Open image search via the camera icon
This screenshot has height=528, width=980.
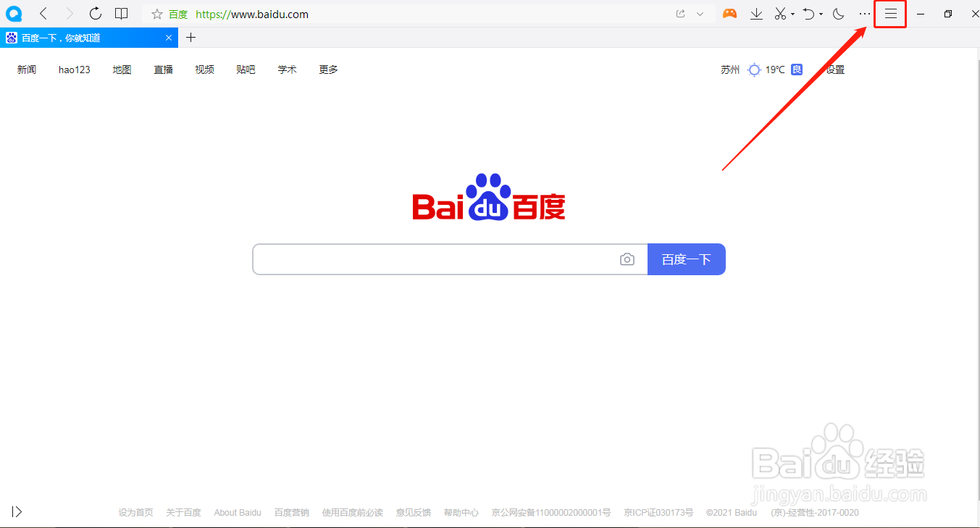pyautogui.click(x=627, y=259)
